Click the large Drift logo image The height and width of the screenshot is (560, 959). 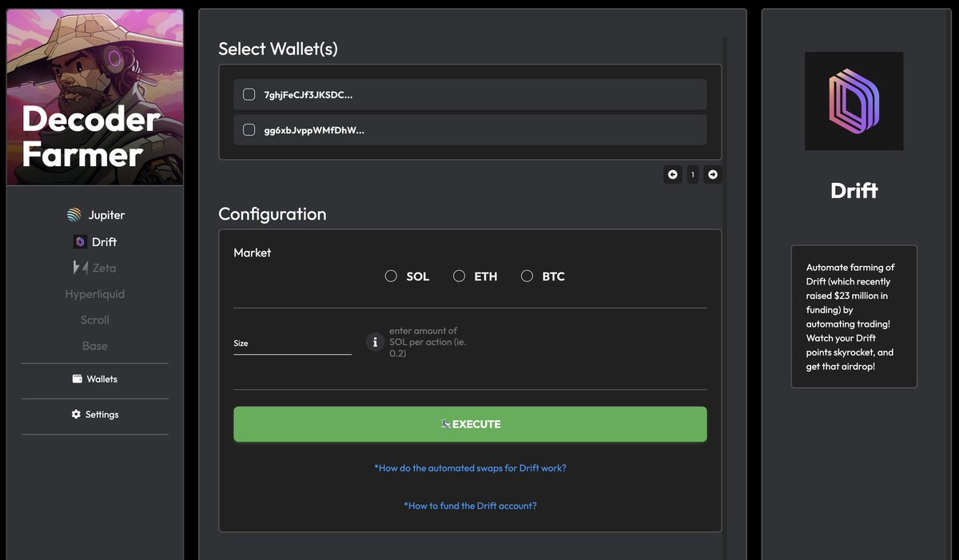pos(854,101)
